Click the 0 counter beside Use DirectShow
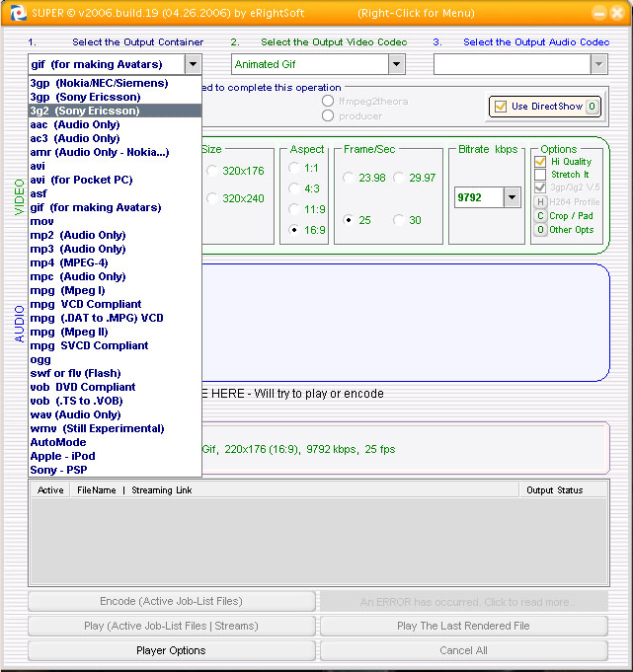633x672 pixels. pos(592,107)
